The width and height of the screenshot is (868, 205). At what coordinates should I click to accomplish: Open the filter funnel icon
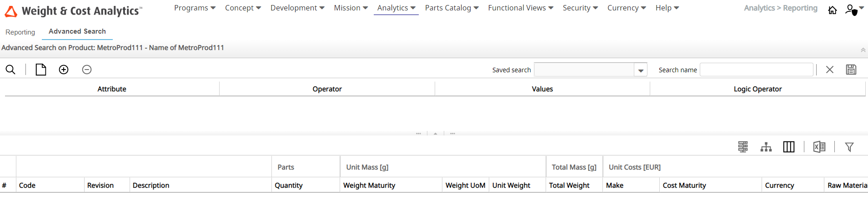[x=849, y=147]
